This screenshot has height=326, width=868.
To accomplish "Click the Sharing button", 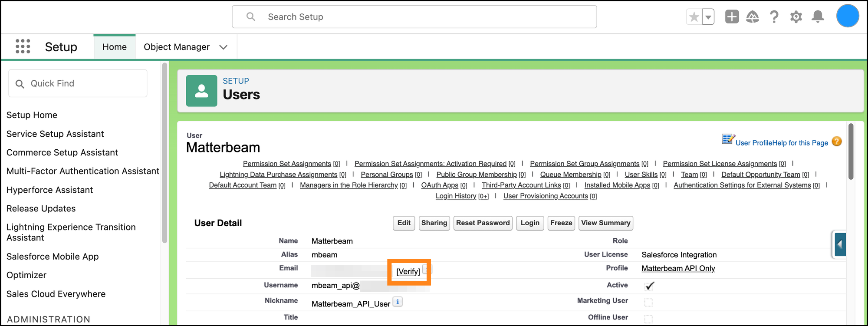I will click(434, 223).
